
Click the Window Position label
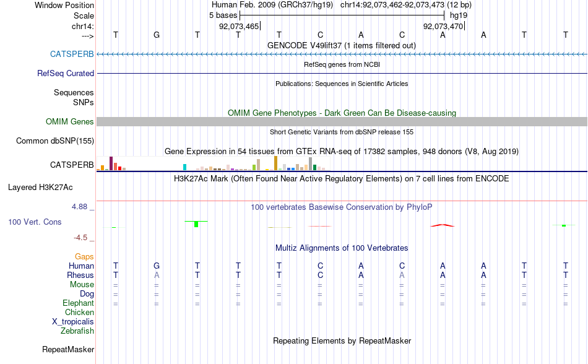pos(64,5)
